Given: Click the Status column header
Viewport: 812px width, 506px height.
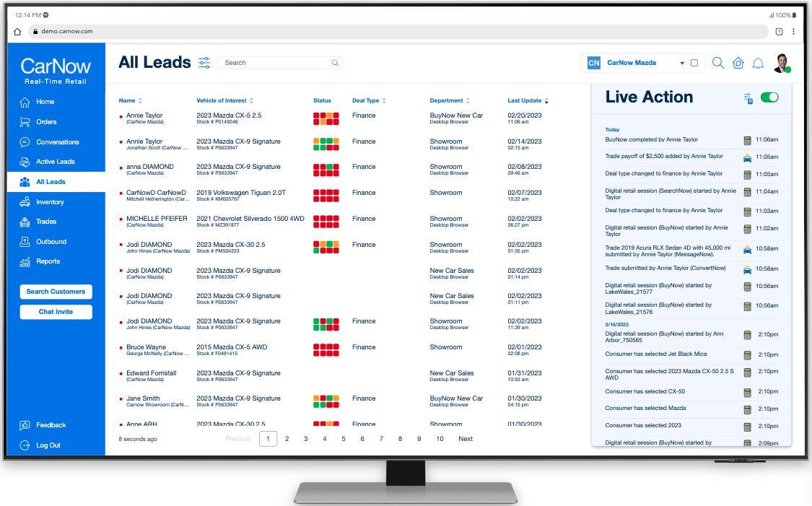Looking at the screenshot, I should point(322,100).
